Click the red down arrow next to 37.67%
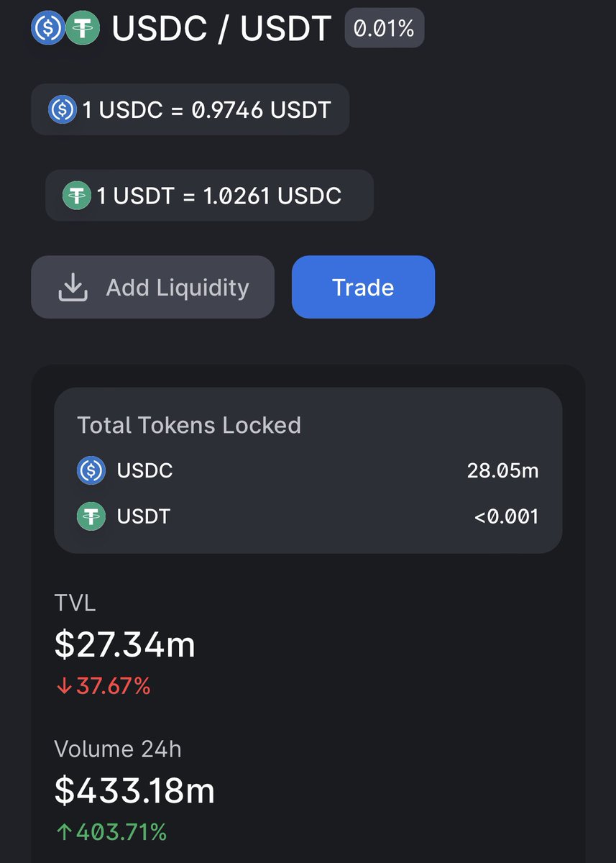 pyautogui.click(x=64, y=686)
